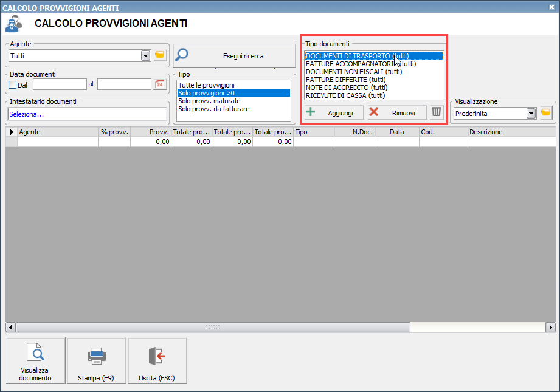Select RICEVUTE DI CASSA (tutti) entry
The height and width of the screenshot is (392, 560).
coord(374,95)
